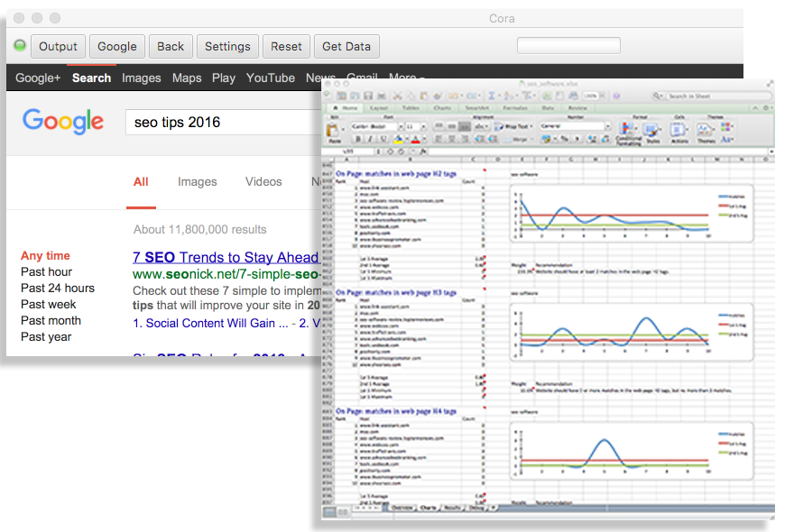Click the Actions cells icon in Excel ribbon

[678, 130]
